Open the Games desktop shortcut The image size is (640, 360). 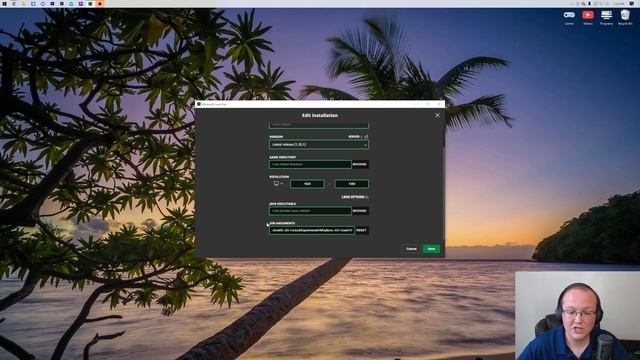tap(569, 18)
